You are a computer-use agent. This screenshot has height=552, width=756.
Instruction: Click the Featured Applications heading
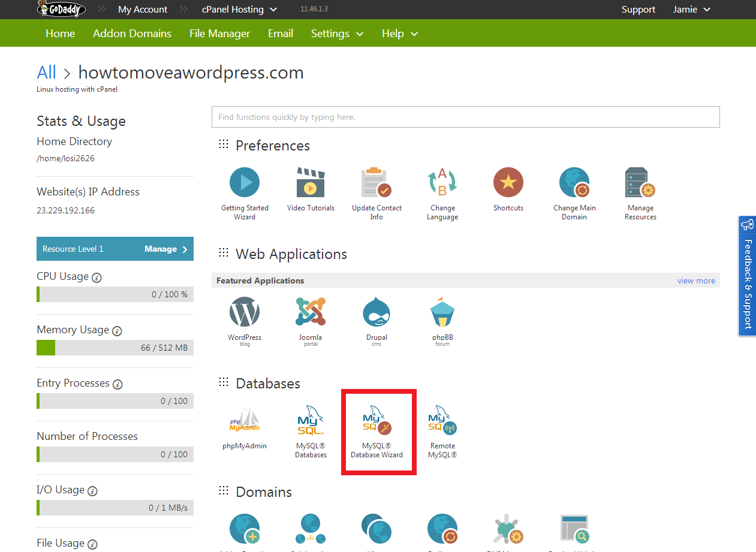pos(260,280)
